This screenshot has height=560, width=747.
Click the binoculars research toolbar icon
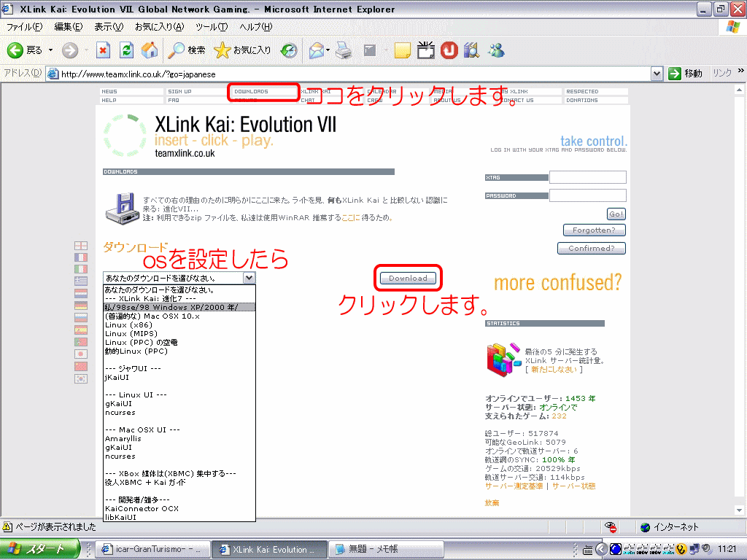click(472, 50)
